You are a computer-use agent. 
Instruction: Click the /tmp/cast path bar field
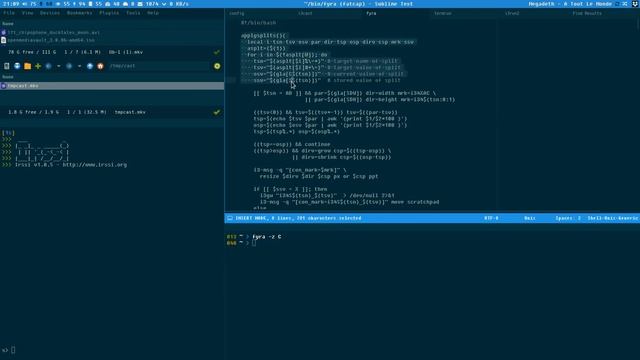[x=159, y=66]
